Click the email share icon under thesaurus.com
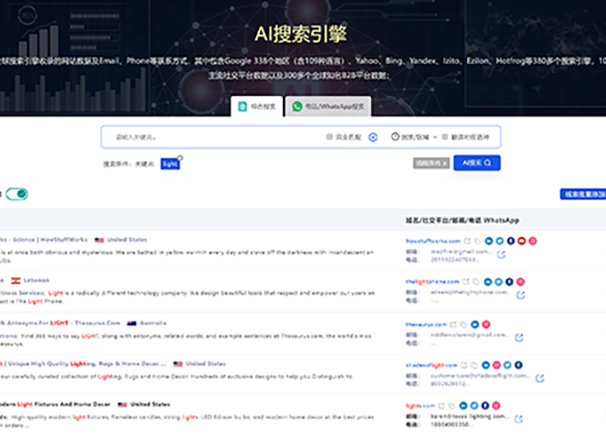Screen dimensions: 606x436 [x=519, y=337]
